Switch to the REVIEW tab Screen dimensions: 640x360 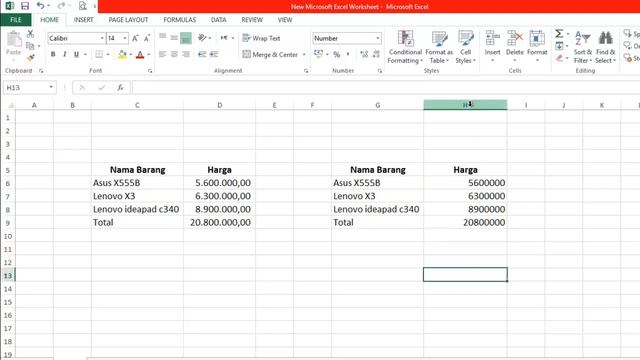[x=252, y=20]
